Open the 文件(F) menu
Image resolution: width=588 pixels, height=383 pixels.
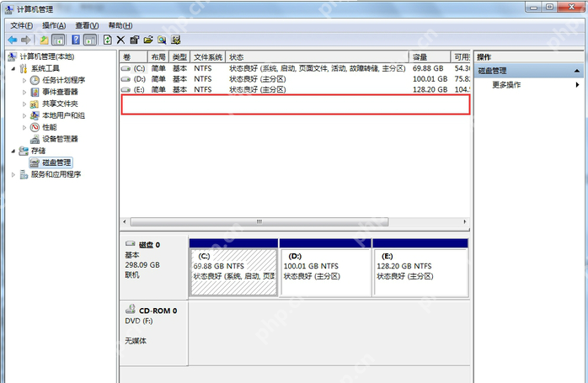click(x=21, y=25)
